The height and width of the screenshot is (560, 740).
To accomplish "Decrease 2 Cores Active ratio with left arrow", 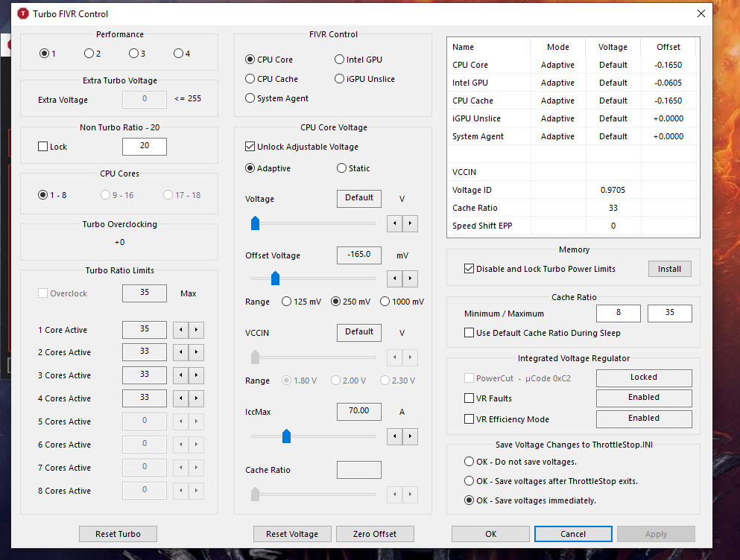I will (x=181, y=352).
